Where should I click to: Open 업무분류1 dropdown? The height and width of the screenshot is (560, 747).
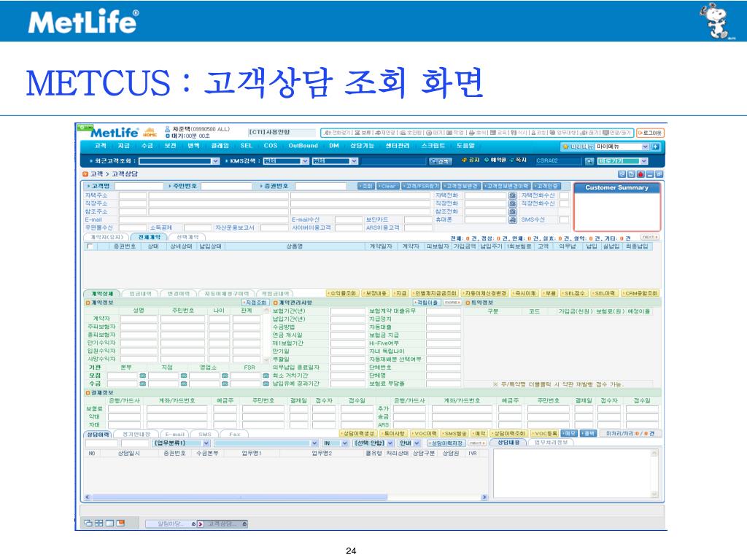click(x=181, y=443)
